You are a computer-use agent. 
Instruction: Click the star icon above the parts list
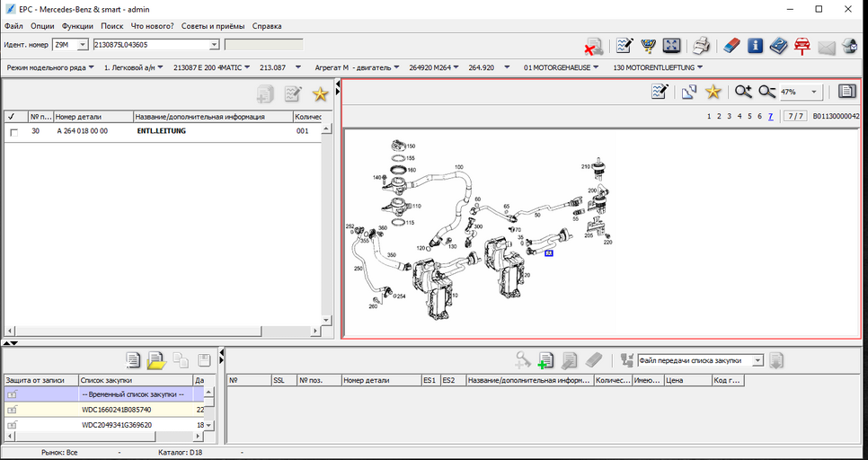pos(319,93)
